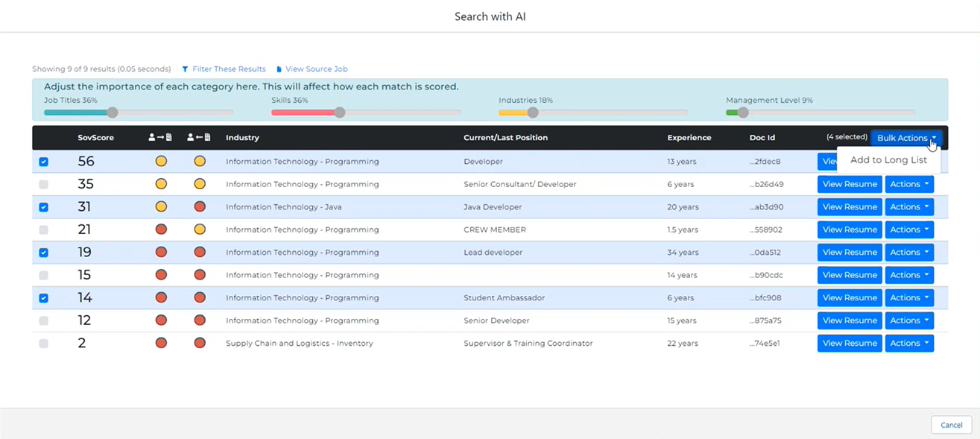980x439 pixels.
Task: Click the View Source Job document icon
Action: pos(279,69)
